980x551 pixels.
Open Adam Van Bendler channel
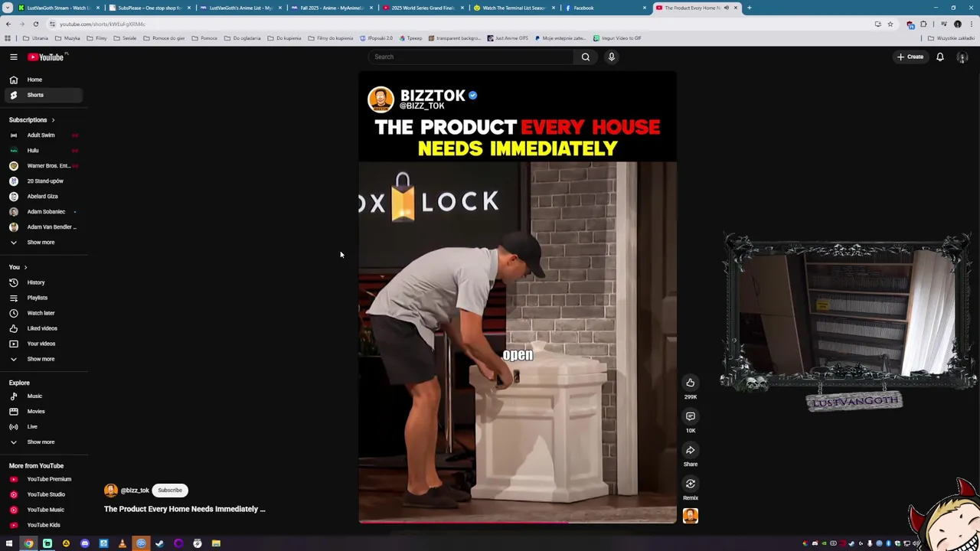pyautogui.click(x=43, y=227)
